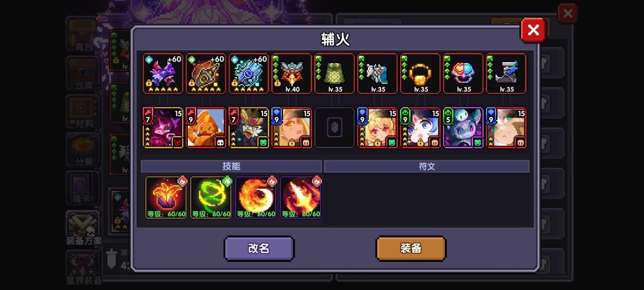Image resolution: width=644 pixels, height=290 pixels.
Task: Open the golden ring lv.35 equipment slot
Action: 420,73
